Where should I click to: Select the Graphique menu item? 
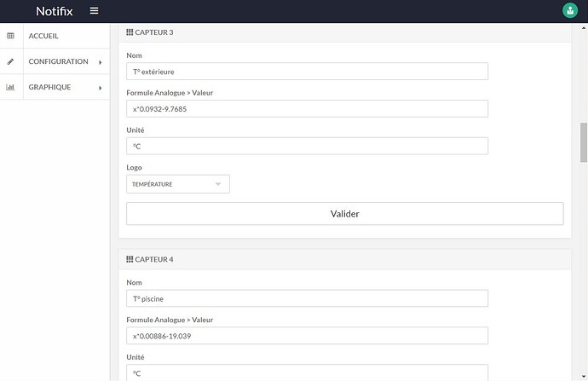[49, 87]
